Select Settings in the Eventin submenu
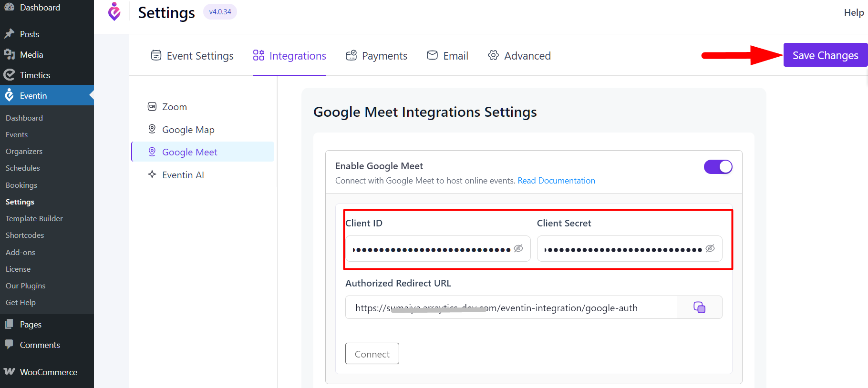 [20, 202]
